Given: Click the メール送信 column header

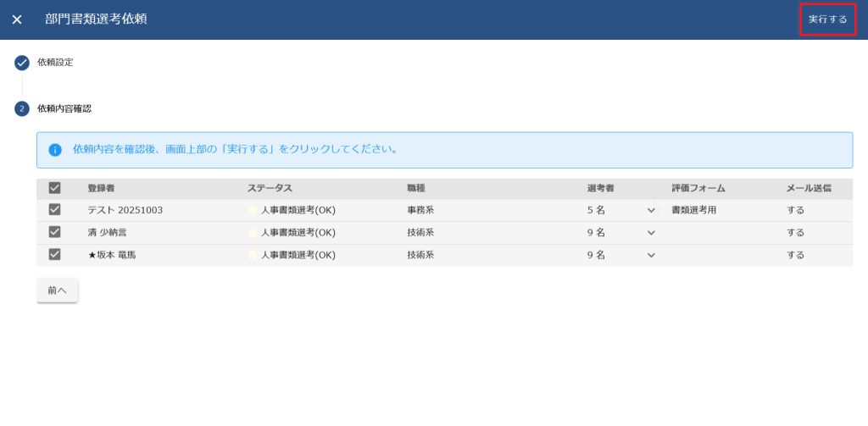Looking at the screenshot, I should coord(809,188).
